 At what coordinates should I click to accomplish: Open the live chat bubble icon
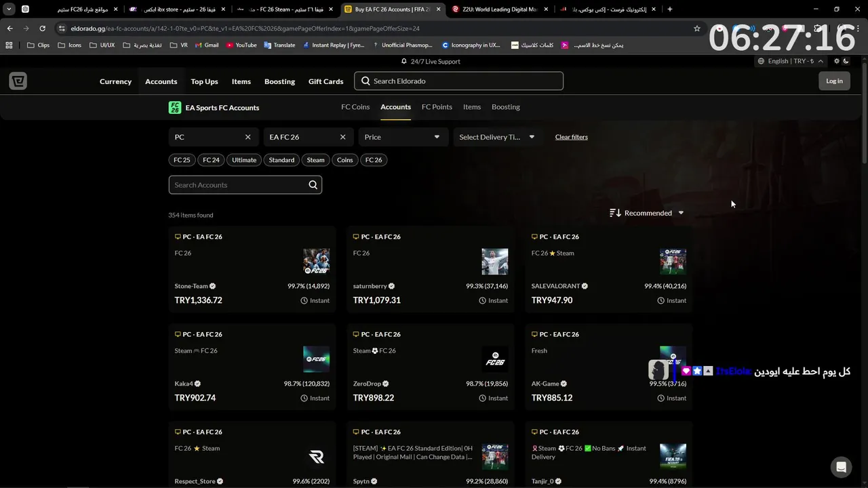coord(841,467)
